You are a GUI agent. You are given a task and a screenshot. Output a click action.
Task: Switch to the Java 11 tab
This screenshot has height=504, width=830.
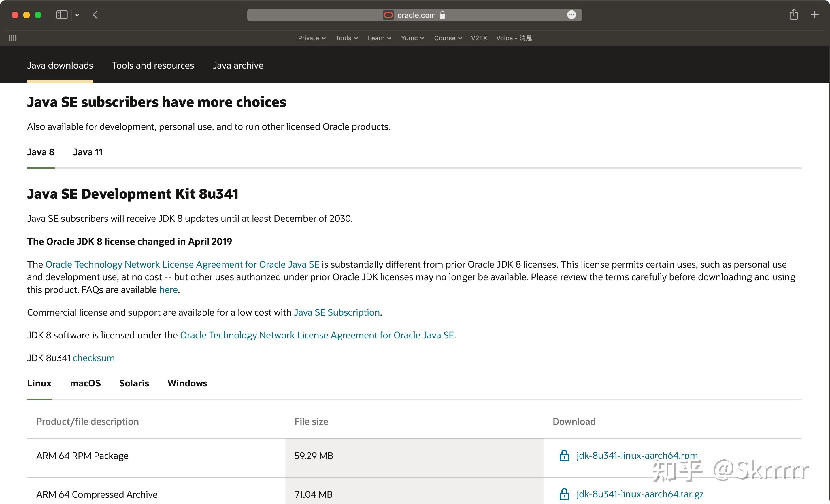tap(88, 152)
